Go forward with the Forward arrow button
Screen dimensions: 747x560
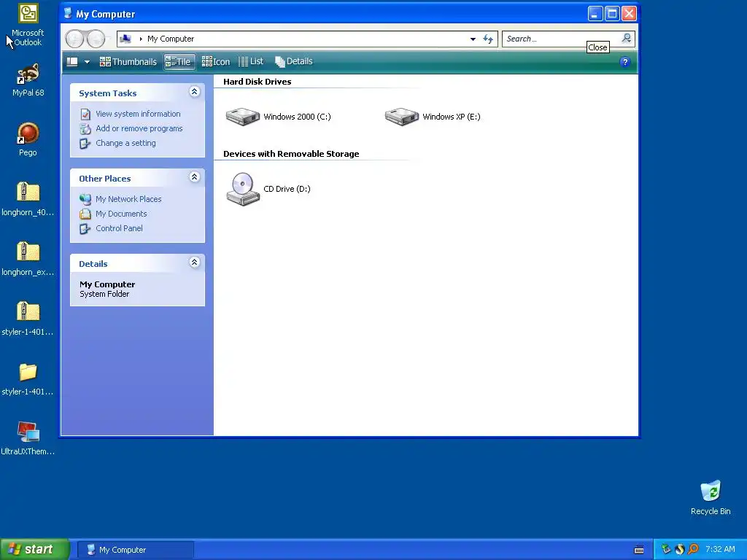pyautogui.click(x=96, y=39)
